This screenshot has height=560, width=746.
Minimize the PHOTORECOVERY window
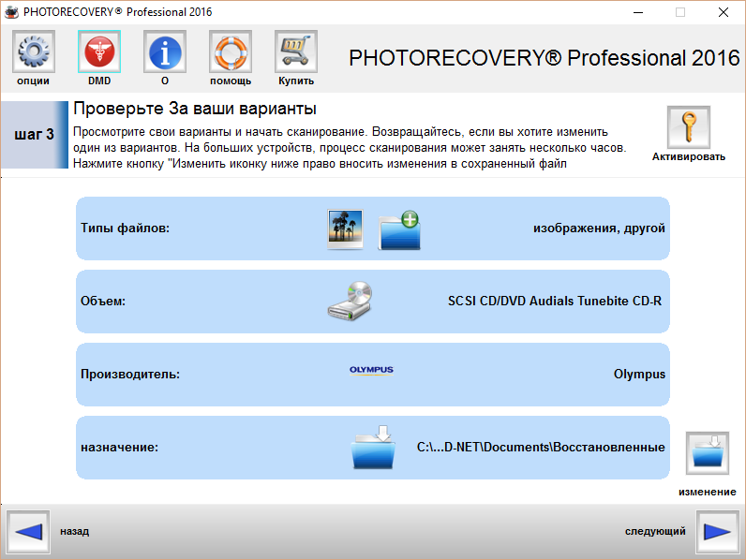pyautogui.click(x=638, y=12)
